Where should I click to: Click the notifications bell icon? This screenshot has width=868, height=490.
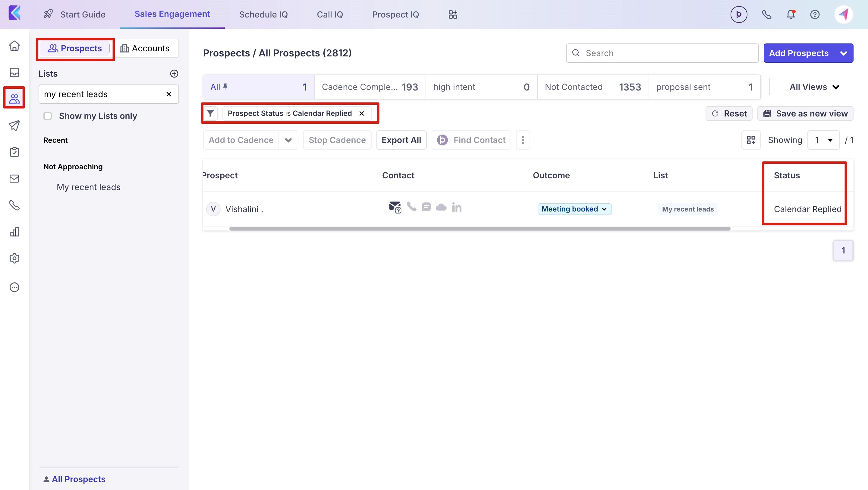(791, 14)
